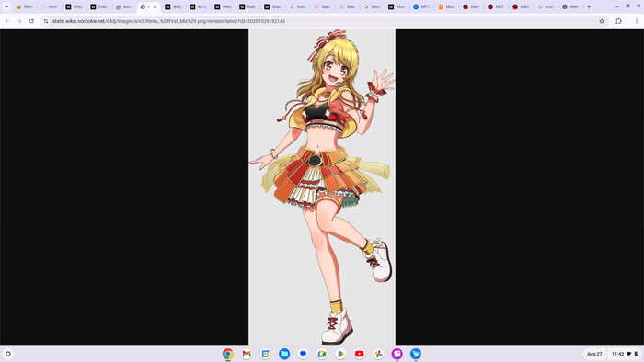
Task: Open the Aug 27 calendar date
Action: 594,354
